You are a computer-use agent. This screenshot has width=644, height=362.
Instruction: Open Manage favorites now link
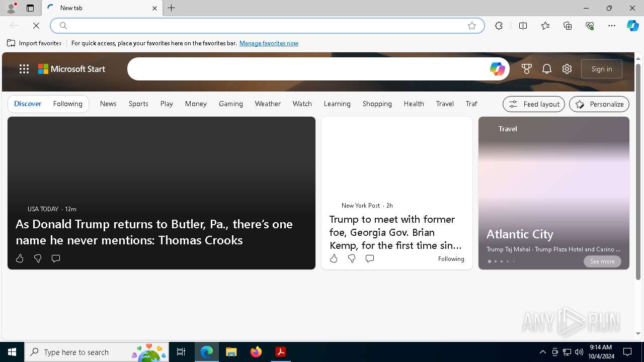(269, 43)
